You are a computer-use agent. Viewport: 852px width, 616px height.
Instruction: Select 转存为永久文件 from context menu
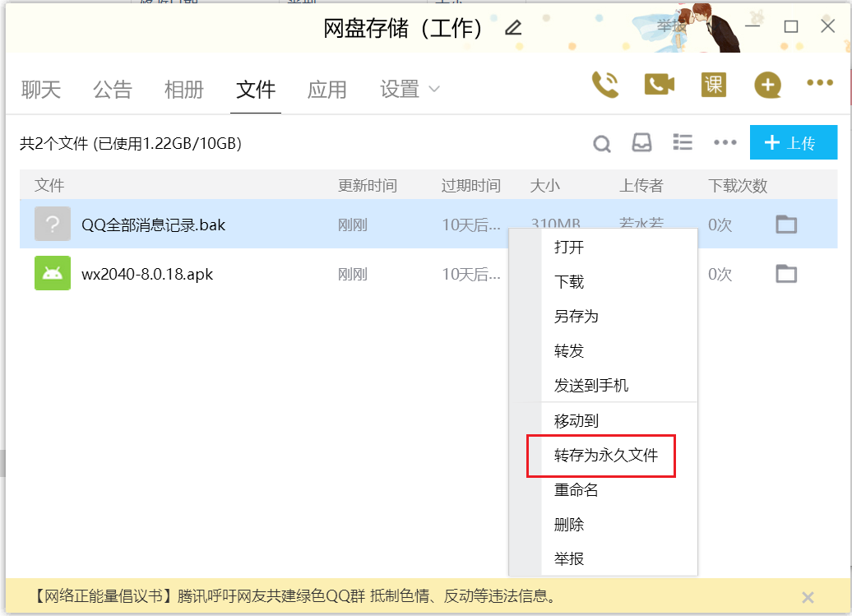coord(600,455)
